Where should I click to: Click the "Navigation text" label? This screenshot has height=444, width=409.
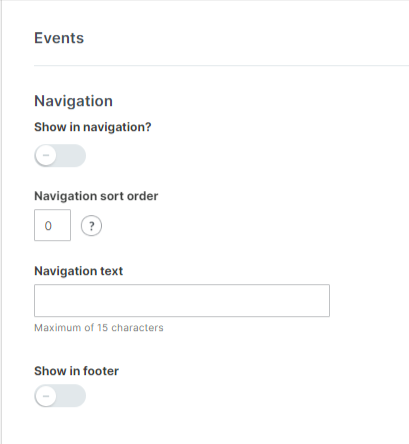click(79, 271)
